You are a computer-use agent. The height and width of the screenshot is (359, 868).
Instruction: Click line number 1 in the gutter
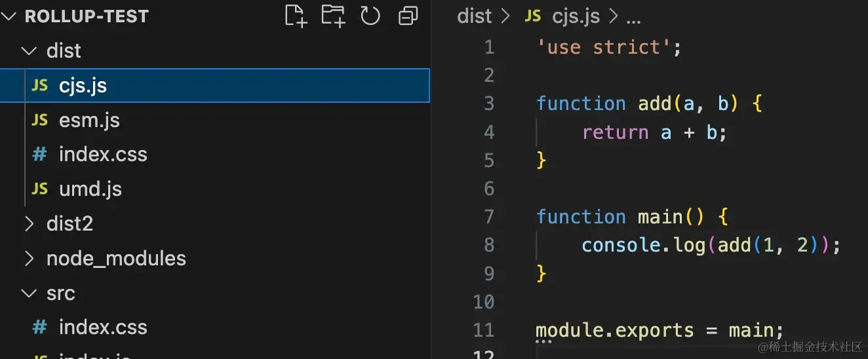pos(489,47)
